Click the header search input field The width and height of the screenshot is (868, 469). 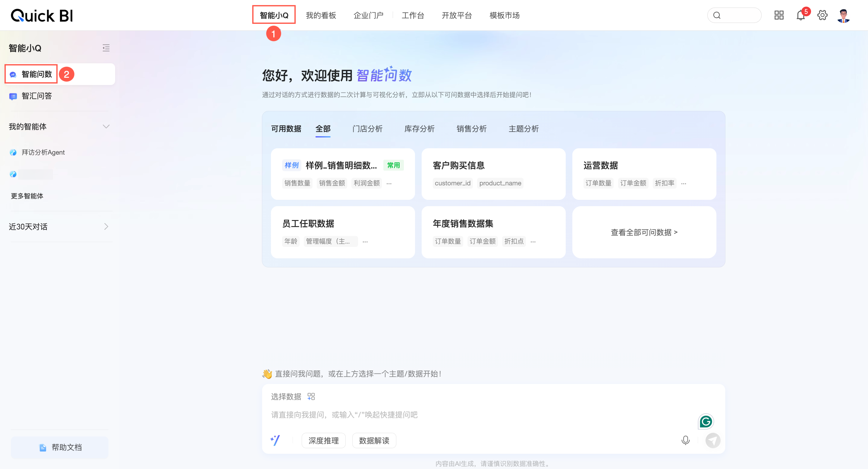tap(734, 15)
